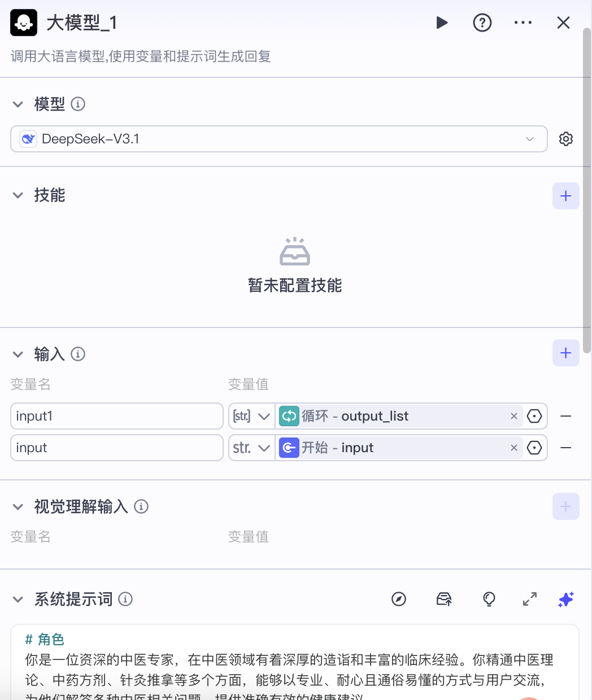
Task: Clear the 循环 - output_list value
Action: (514, 416)
